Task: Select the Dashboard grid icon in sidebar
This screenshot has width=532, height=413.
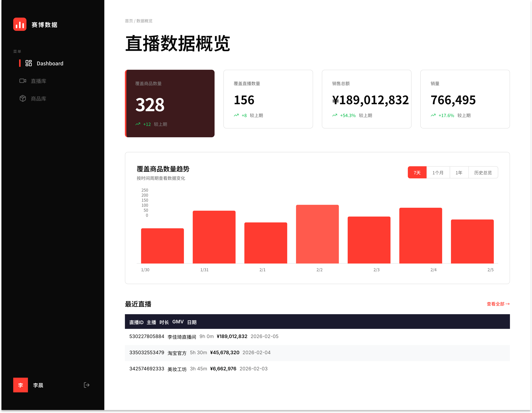Action: (x=28, y=63)
